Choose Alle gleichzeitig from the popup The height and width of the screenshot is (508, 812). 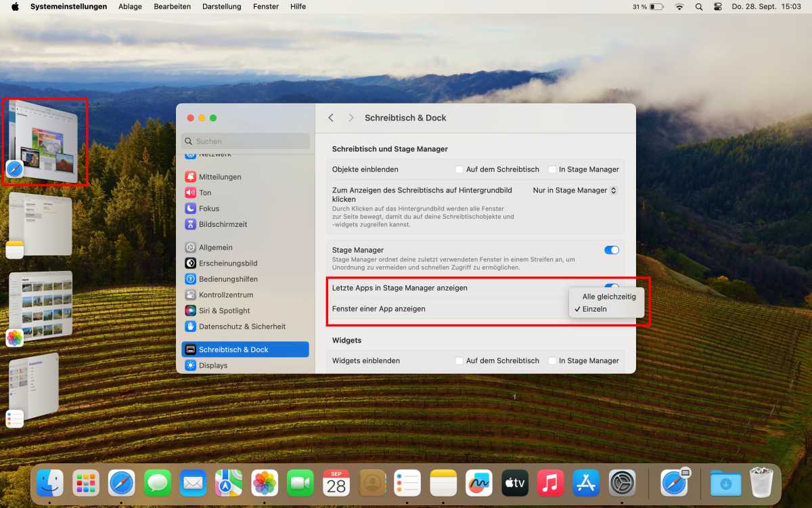608,297
